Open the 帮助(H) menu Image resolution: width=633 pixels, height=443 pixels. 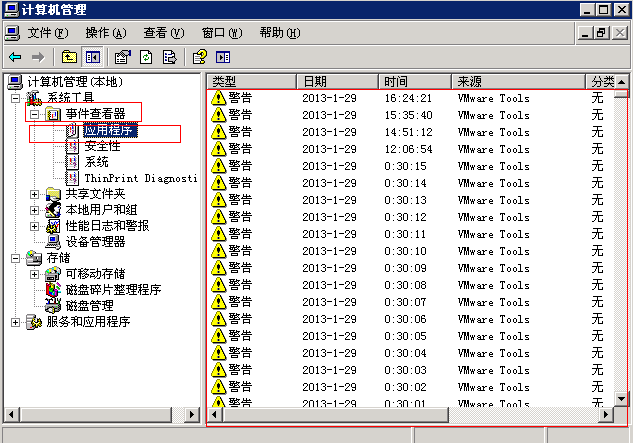coord(280,33)
